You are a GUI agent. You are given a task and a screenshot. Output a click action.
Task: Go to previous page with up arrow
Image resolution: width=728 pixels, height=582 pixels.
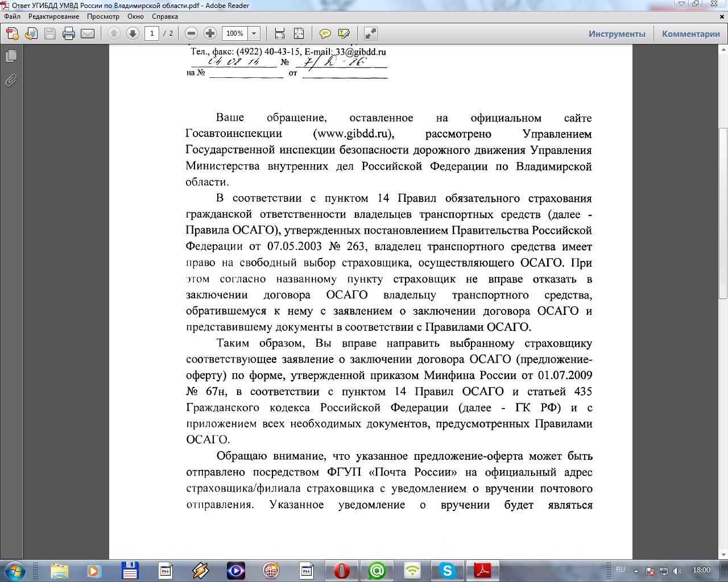(x=114, y=34)
